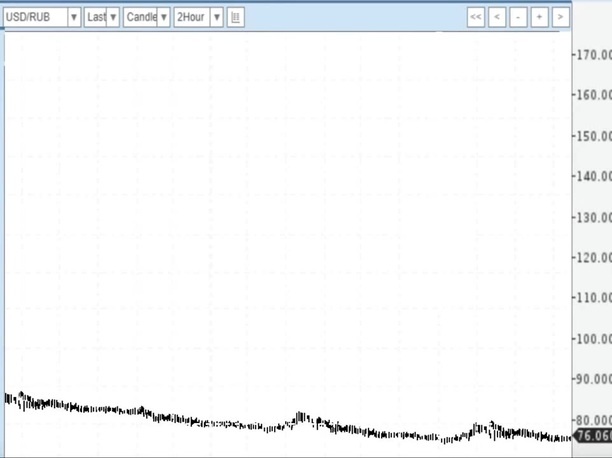Click the 150.00 price axis label
Image resolution: width=612 pixels, height=458 pixels.
pos(594,136)
